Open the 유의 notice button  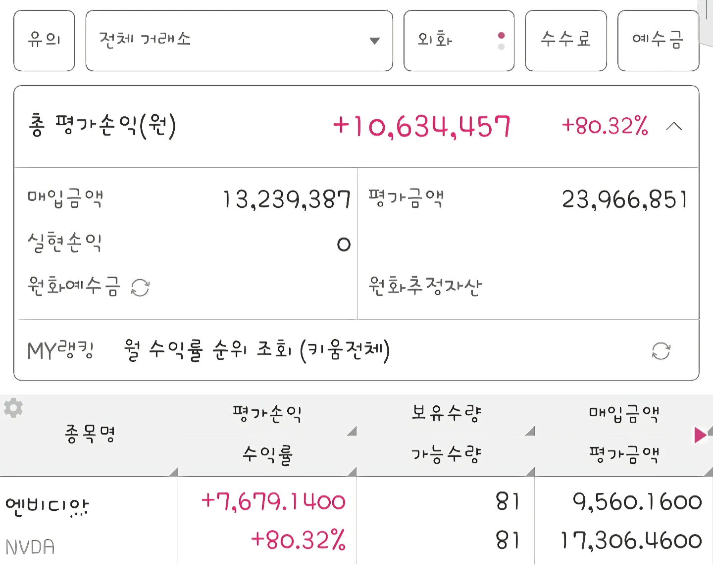[x=44, y=41]
